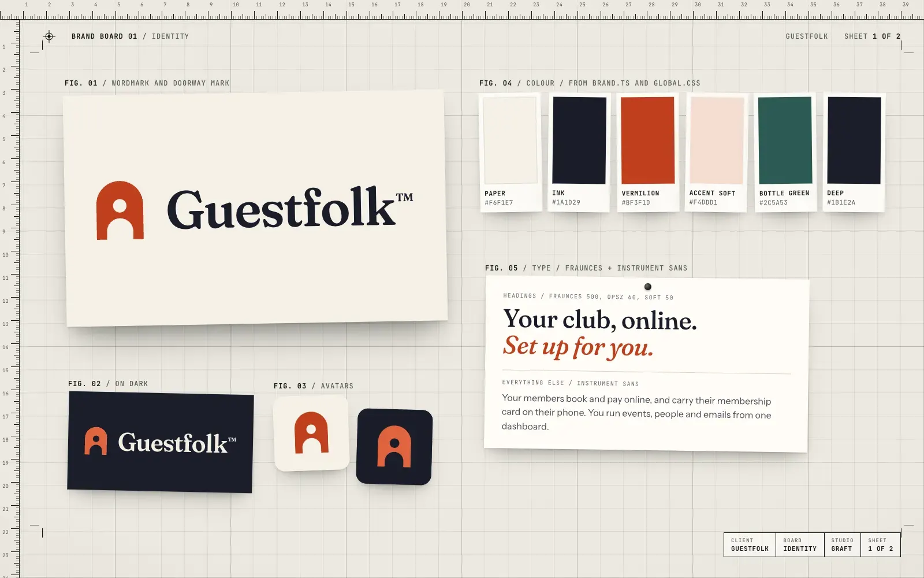Click the 'FIG. 05 / TYPE' caption
The image size is (924, 578).
pyautogui.click(x=586, y=268)
